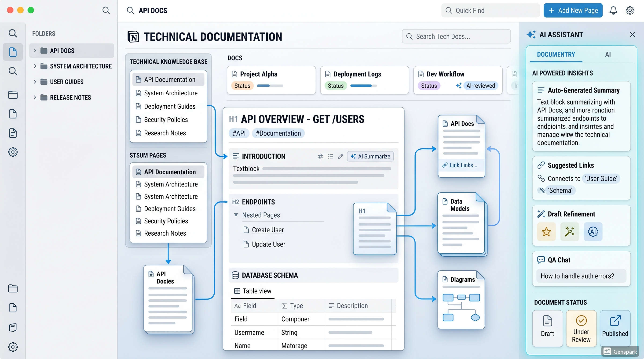
Task: Select the Userrname cell in the schema table
Action: (254, 332)
